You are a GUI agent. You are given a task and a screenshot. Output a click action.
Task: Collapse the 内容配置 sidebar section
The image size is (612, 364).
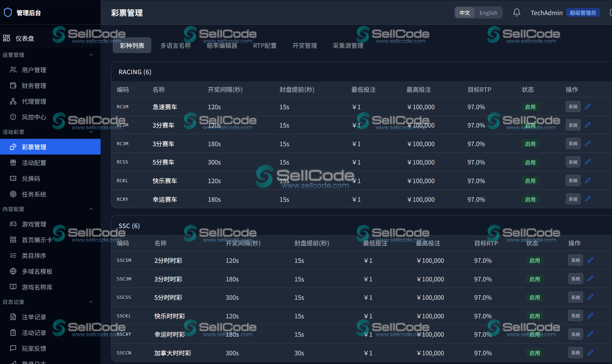click(x=91, y=209)
